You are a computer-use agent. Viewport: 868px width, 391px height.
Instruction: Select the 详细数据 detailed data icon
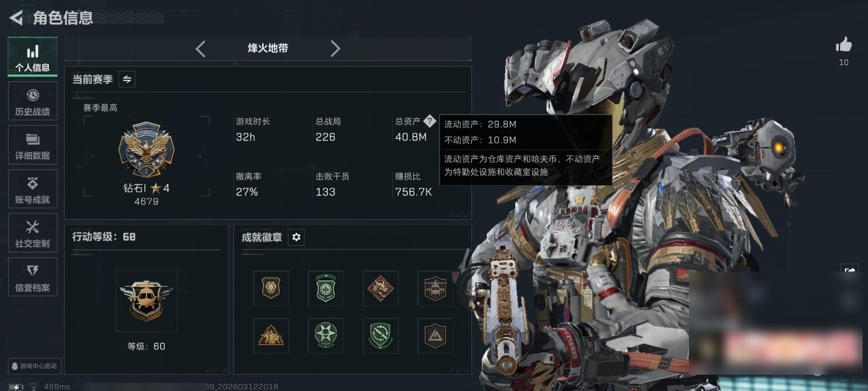pyautogui.click(x=33, y=145)
